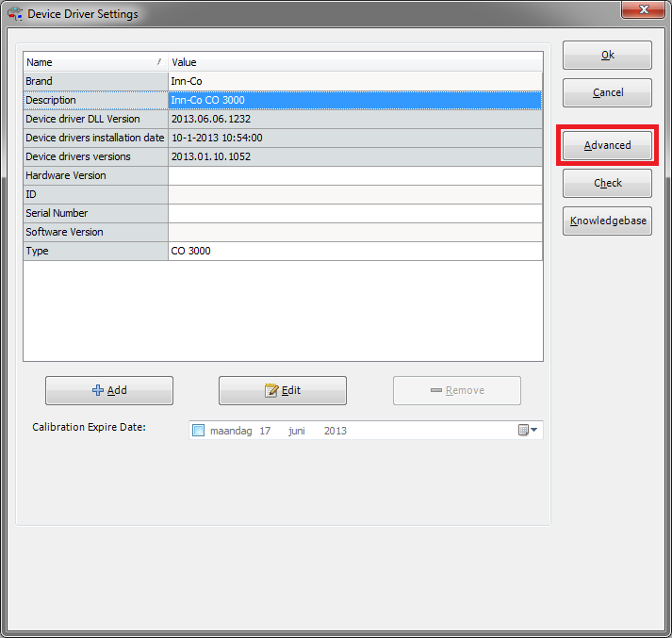Click the empty Serial Number value cell

355,213
